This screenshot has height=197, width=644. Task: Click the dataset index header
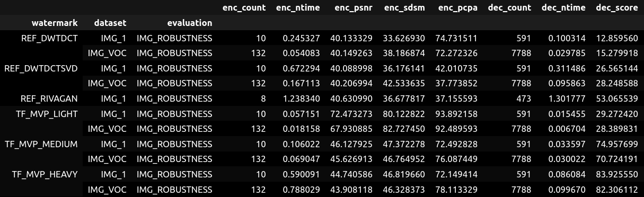point(110,23)
